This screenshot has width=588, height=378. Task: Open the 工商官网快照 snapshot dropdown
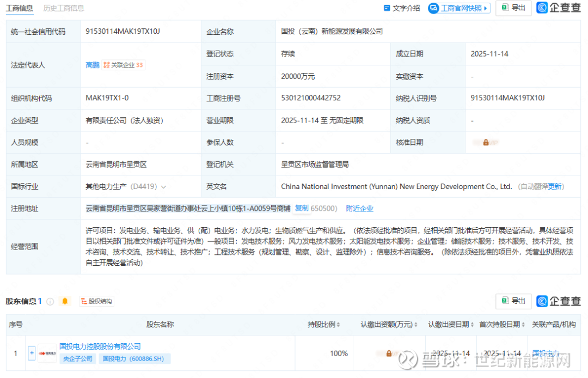(x=459, y=8)
